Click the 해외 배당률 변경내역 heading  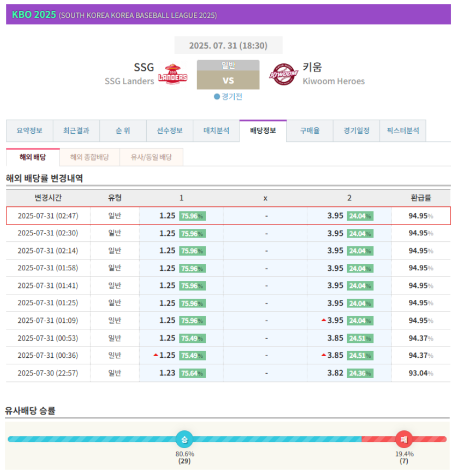point(44,178)
